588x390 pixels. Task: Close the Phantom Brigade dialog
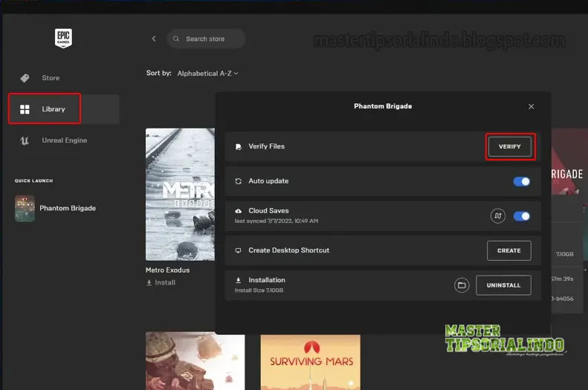click(x=531, y=107)
